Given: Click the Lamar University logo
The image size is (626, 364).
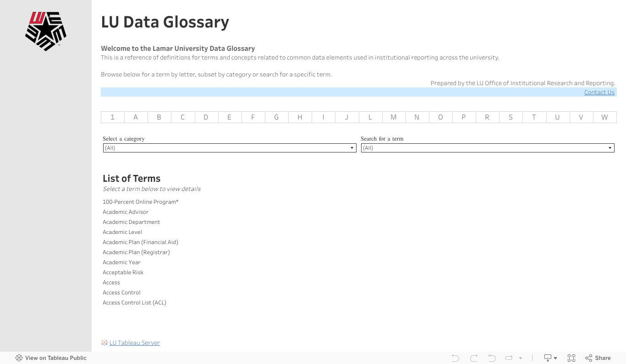Looking at the screenshot, I should [x=46, y=31].
